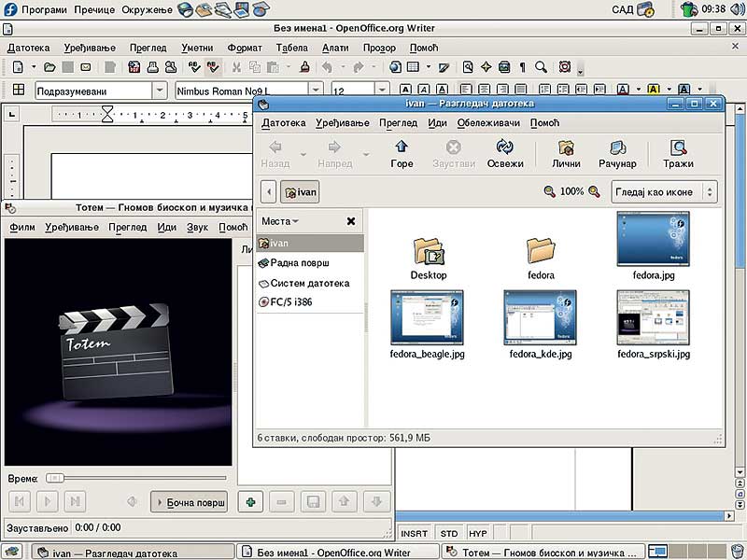Toggle Бочна површ sidebar button in Totem
This screenshot has width=747, height=560.
pos(190,502)
